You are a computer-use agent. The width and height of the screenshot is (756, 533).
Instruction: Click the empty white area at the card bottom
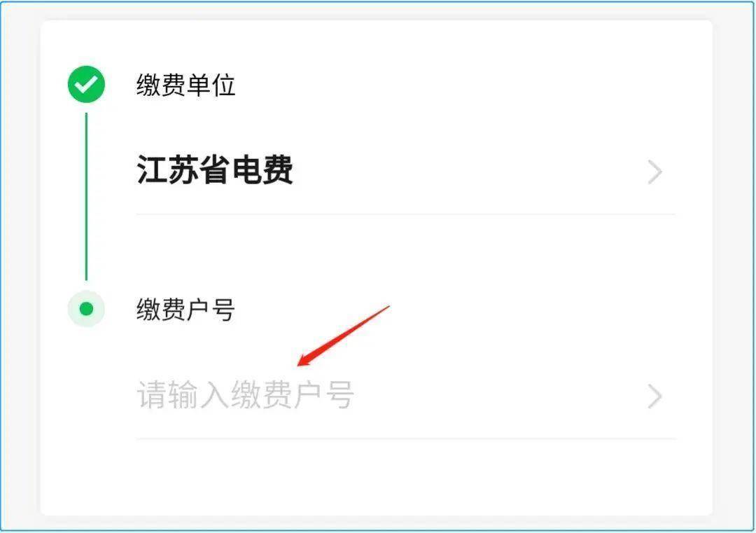pyautogui.click(x=376, y=478)
